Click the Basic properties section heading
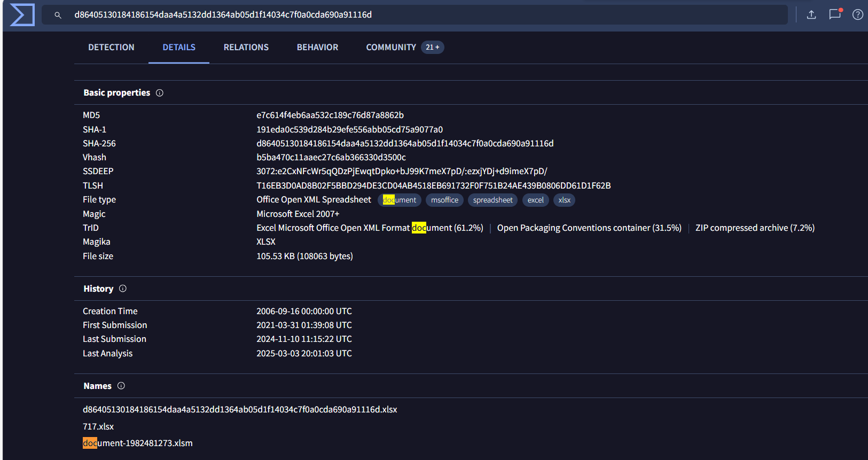This screenshot has height=460, width=868. (117, 93)
